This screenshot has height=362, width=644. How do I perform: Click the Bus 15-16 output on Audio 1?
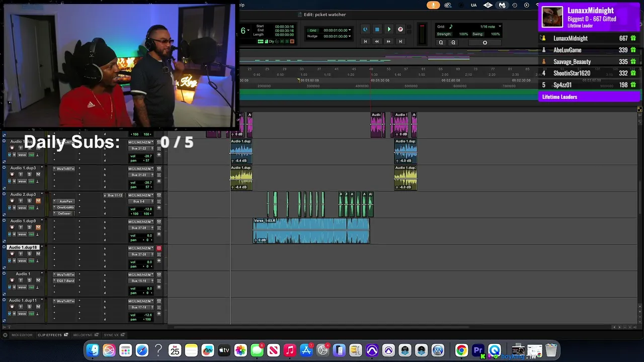pyautogui.click(x=139, y=281)
